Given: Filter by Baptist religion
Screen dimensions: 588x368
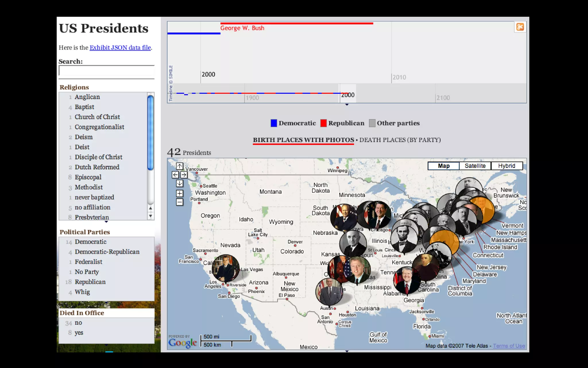Looking at the screenshot, I should [x=84, y=107].
